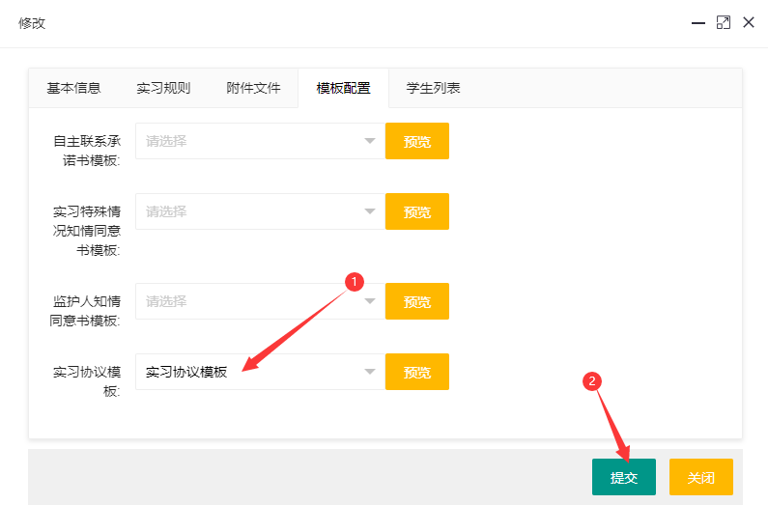Preview the 实习协议模板 template
Screen dimensions: 768x532
(x=416, y=372)
